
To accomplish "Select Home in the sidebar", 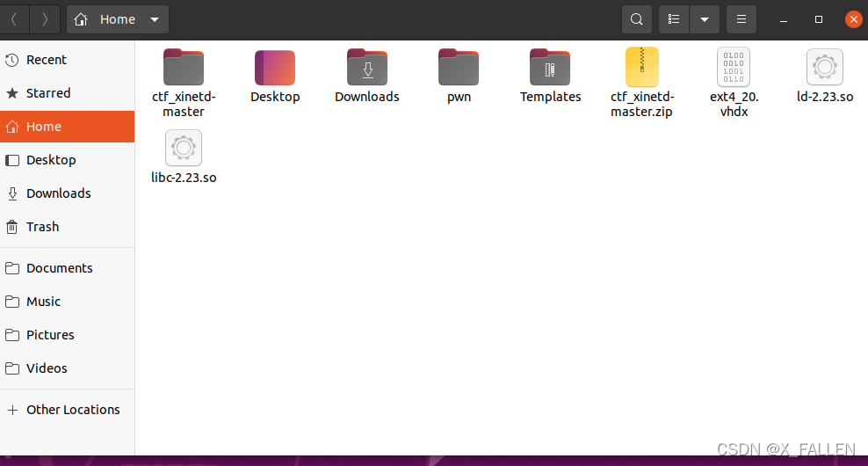I will pyautogui.click(x=67, y=127).
